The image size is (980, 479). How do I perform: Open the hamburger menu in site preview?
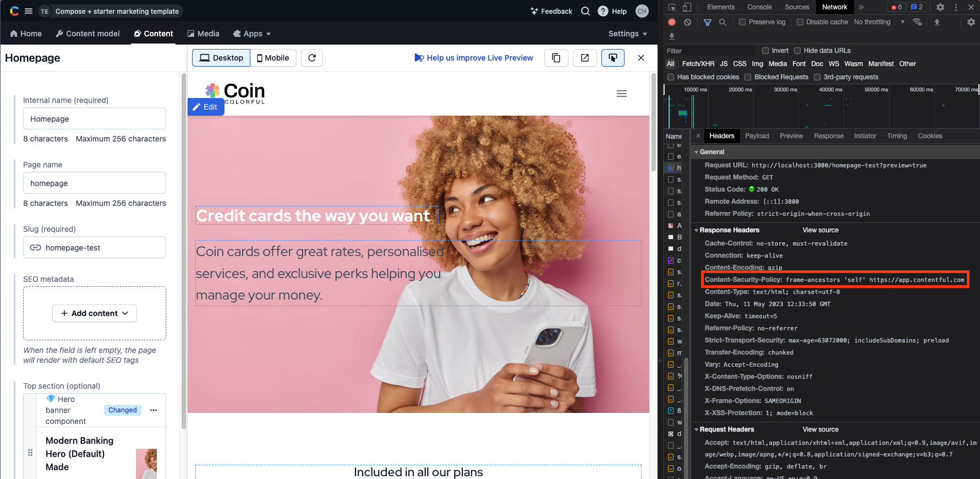coord(622,94)
